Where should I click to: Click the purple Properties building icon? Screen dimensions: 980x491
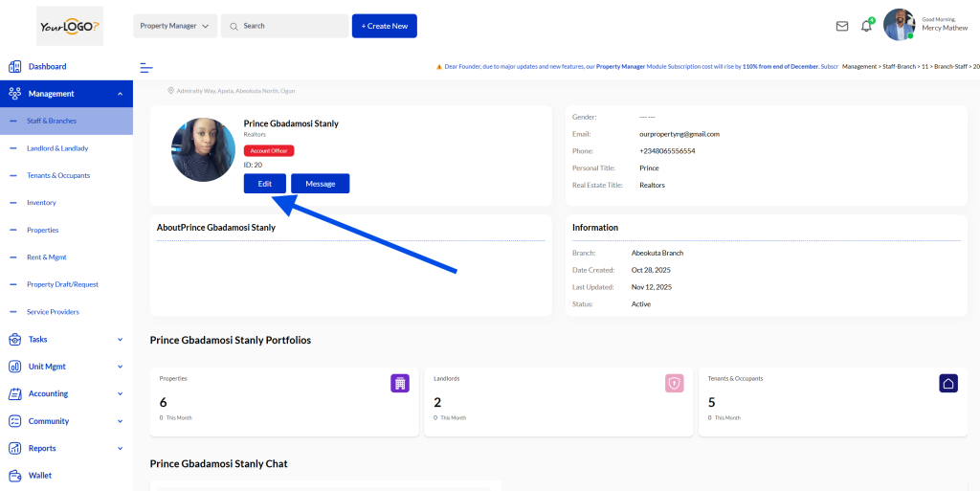coord(400,383)
